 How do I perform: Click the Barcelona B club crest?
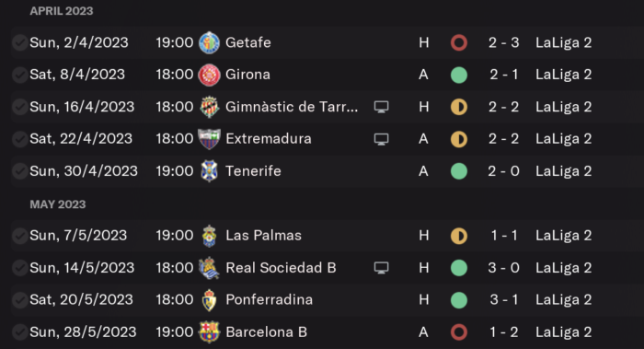(209, 332)
